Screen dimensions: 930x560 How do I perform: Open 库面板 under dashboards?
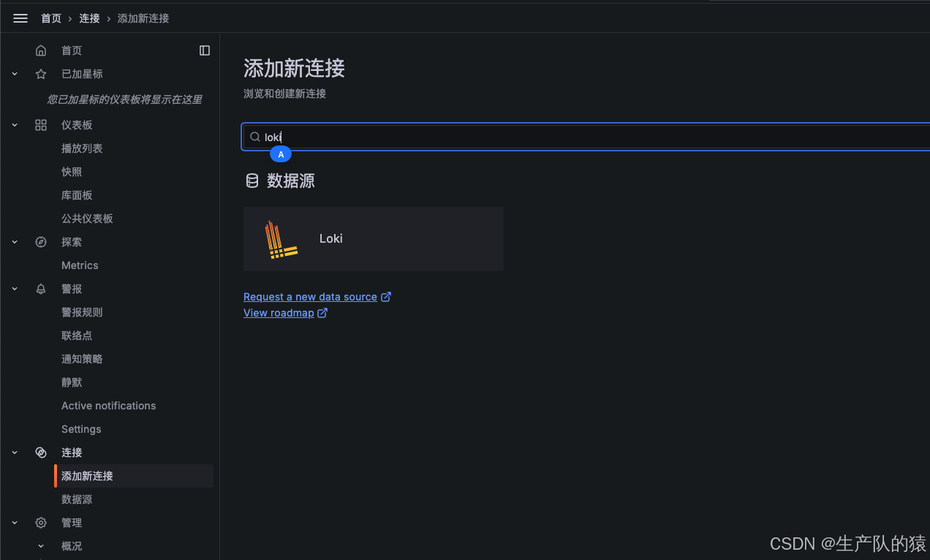pyautogui.click(x=77, y=195)
